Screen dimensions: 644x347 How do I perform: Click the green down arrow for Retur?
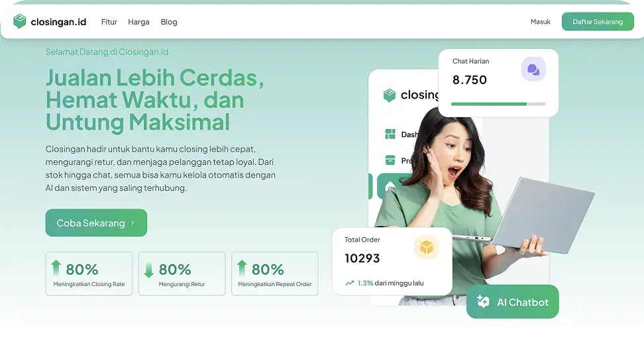coord(148,270)
